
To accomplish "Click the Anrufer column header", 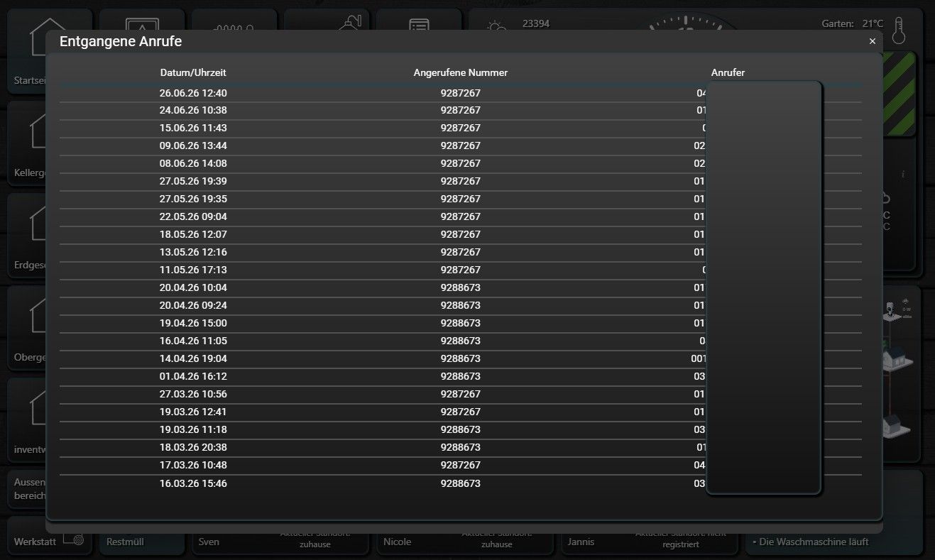I will click(x=728, y=72).
